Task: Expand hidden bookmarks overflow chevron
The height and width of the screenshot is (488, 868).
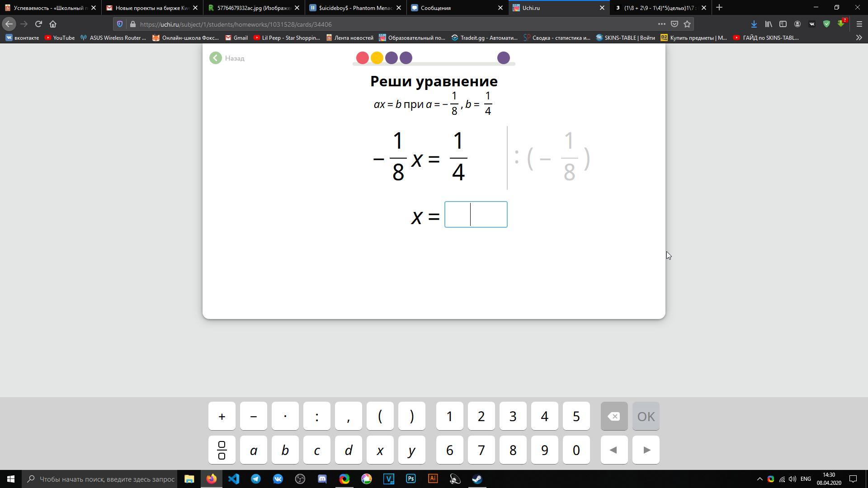Action: pos(859,38)
